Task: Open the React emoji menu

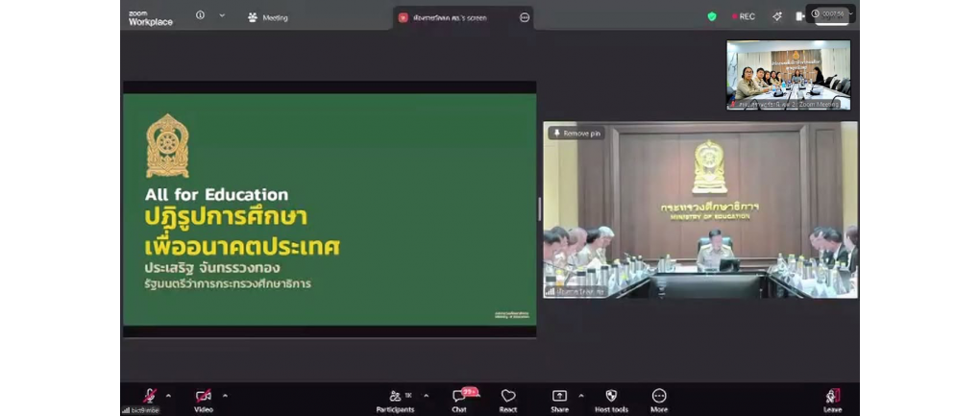Action: tap(508, 396)
